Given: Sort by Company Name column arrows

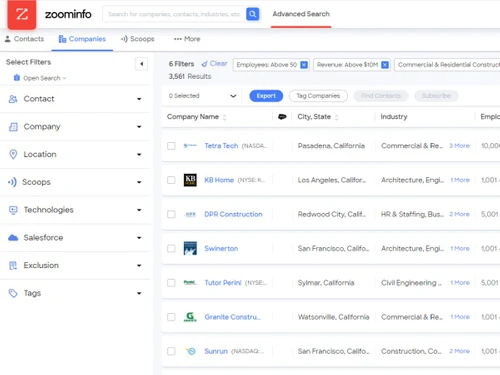Looking at the screenshot, I should [x=225, y=117].
